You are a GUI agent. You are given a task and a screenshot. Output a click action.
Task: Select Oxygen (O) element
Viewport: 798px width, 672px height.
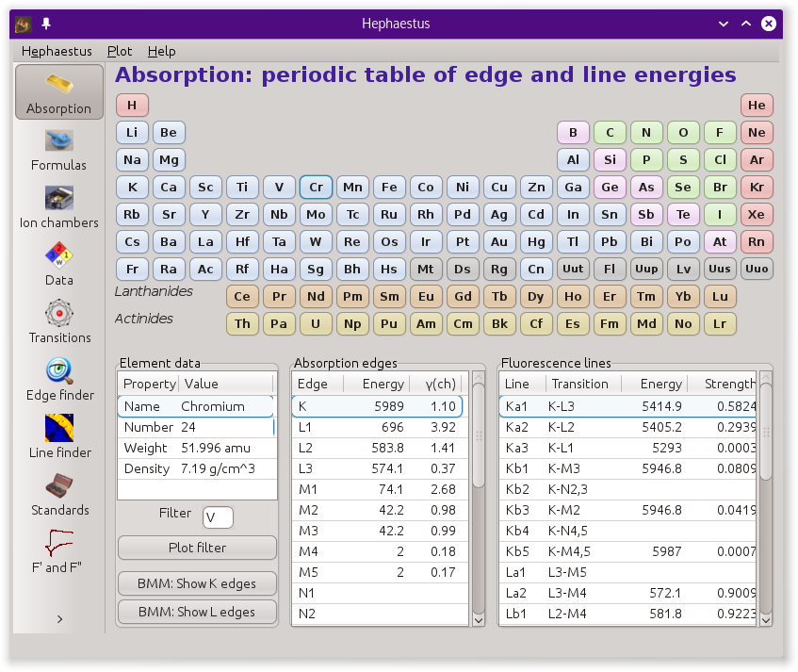(x=683, y=133)
